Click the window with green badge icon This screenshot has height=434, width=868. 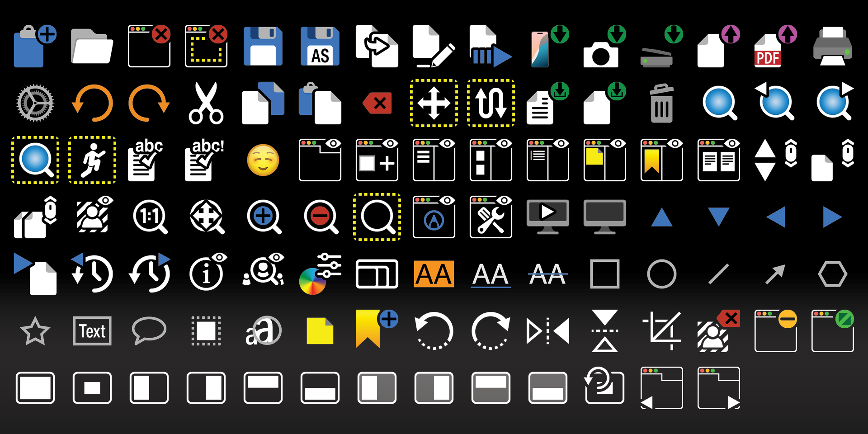point(833,331)
